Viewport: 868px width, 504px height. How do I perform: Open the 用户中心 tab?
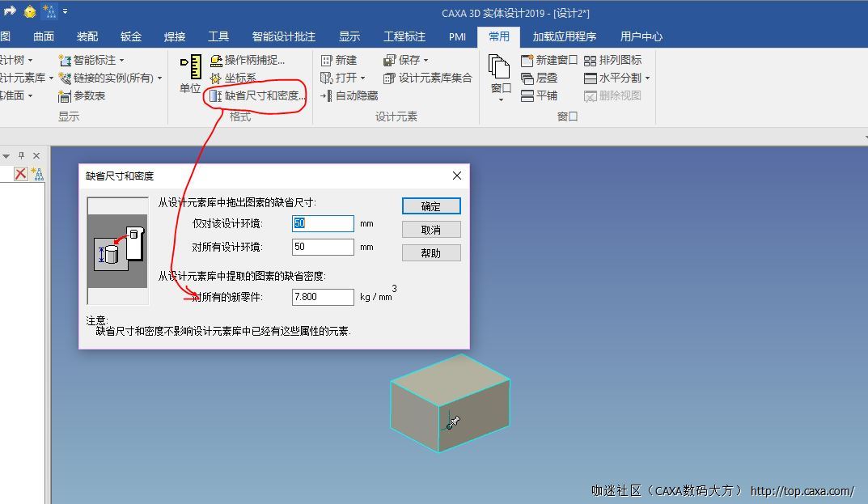coord(641,36)
